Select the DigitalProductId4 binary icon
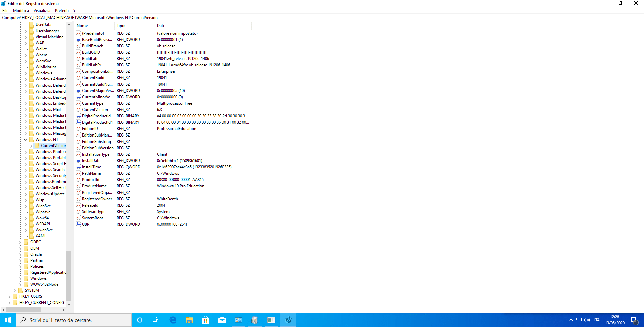 (79, 122)
